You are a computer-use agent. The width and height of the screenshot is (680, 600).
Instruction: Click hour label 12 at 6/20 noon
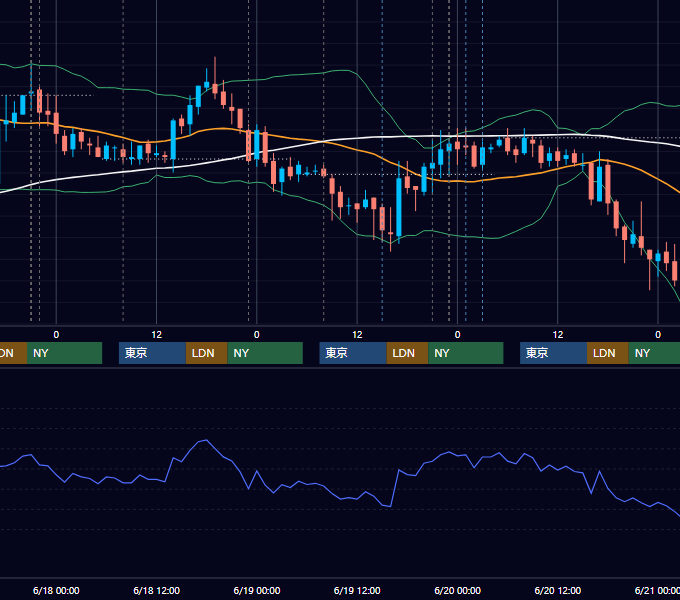tap(558, 335)
